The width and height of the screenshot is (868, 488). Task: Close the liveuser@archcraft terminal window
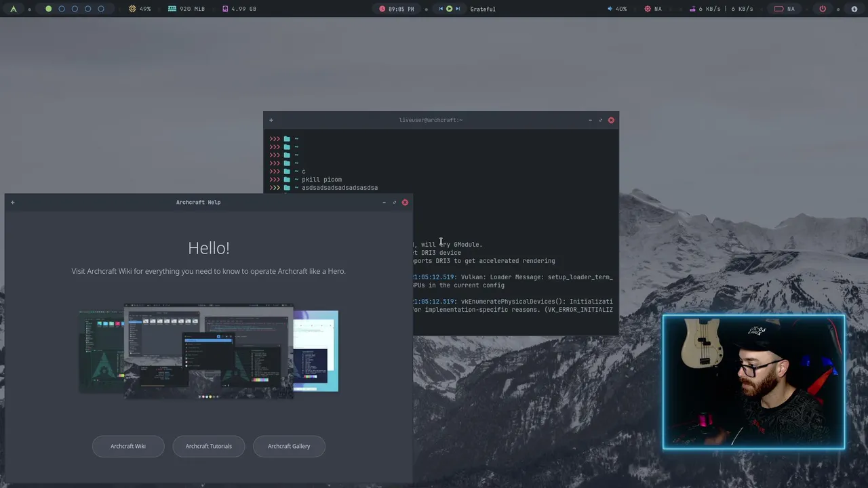pyautogui.click(x=611, y=120)
